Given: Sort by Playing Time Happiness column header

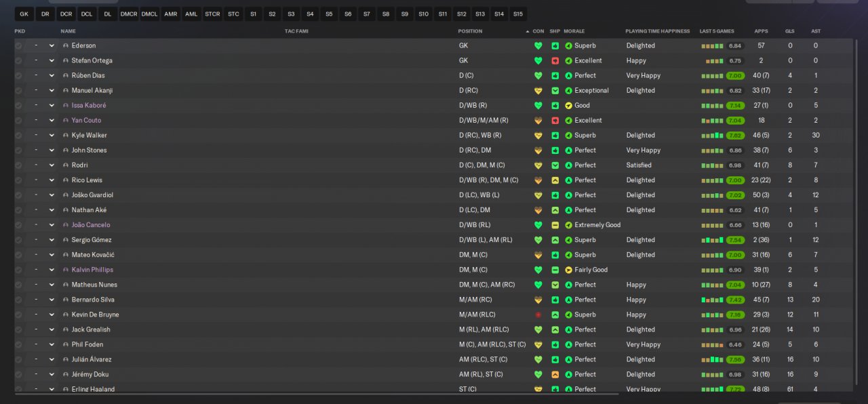Looking at the screenshot, I should 657,31.
